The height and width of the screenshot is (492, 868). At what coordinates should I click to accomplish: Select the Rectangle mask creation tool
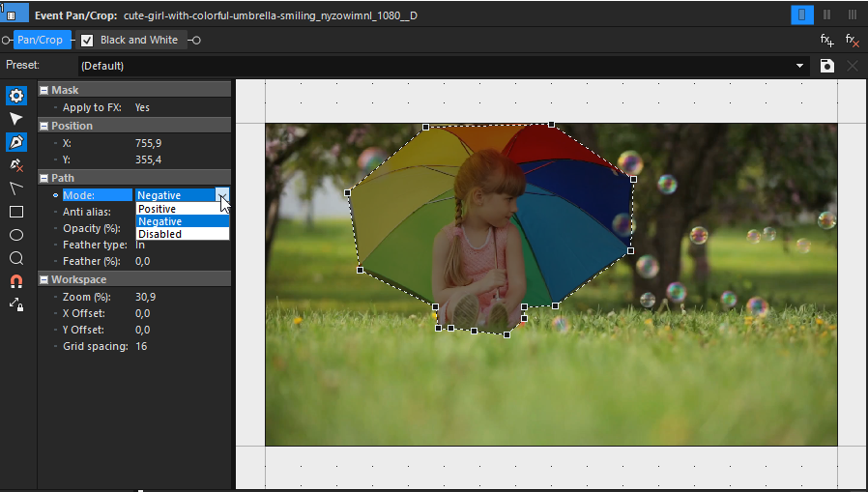[16, 212]
